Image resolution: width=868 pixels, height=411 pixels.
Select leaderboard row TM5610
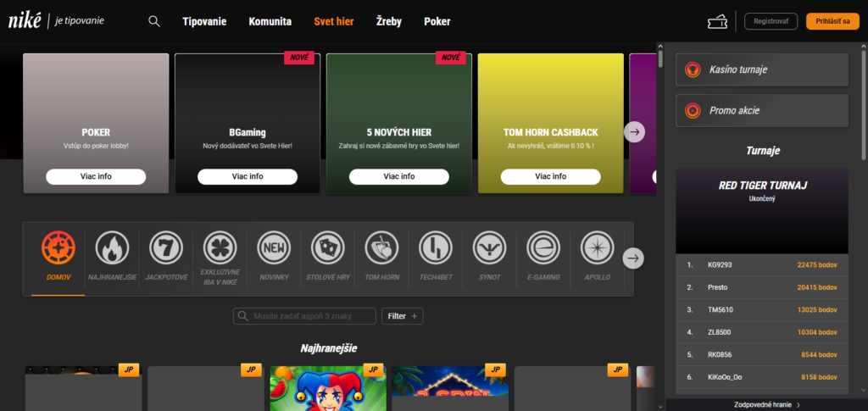[762, 310]
